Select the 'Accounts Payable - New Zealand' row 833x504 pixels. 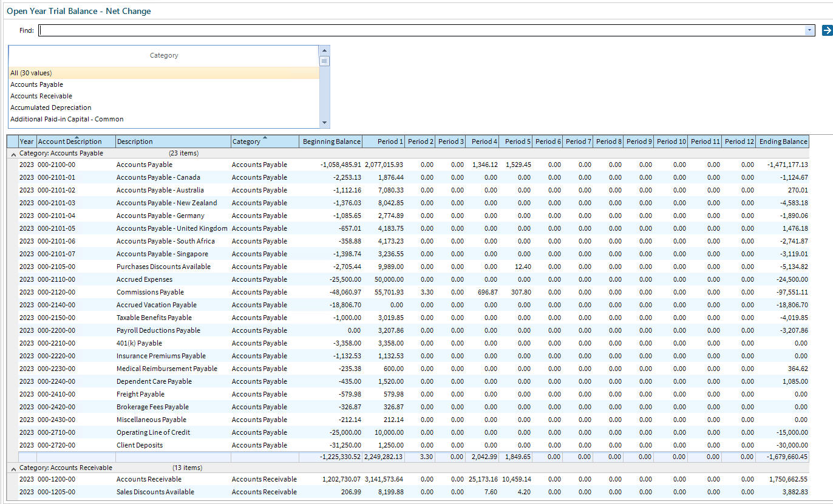tap(413, 203)
